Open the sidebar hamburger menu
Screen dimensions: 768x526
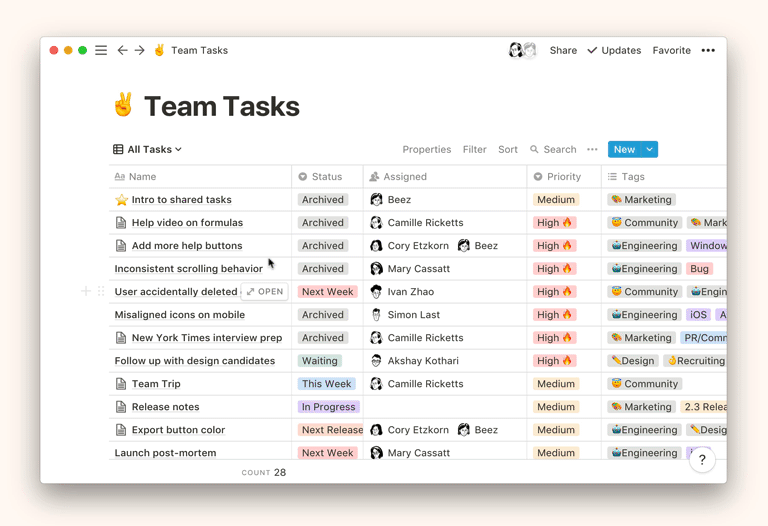click(x=101, y=50)
